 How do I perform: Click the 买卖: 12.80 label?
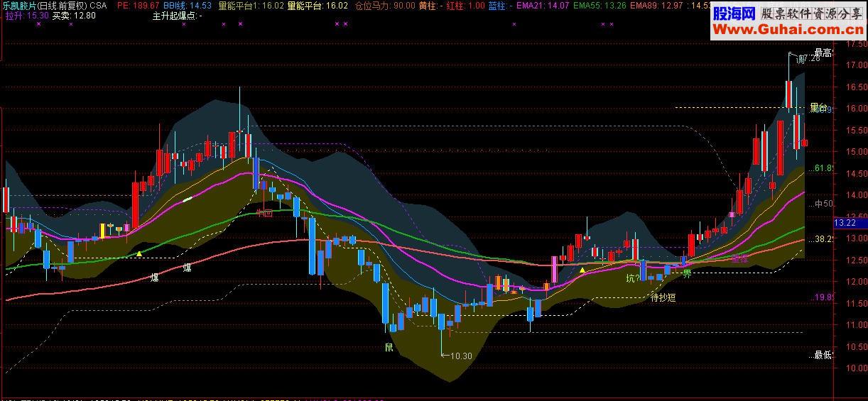75,15
